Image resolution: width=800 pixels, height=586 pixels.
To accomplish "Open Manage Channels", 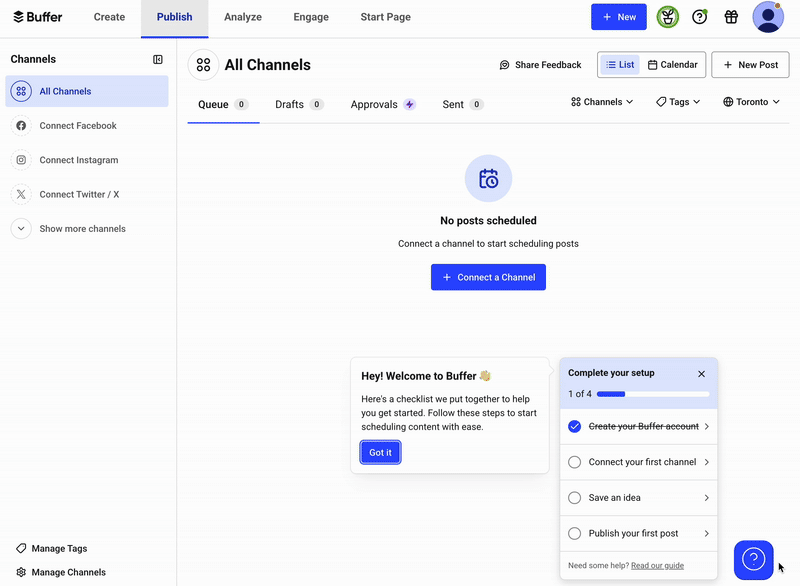I will point(61,572).
